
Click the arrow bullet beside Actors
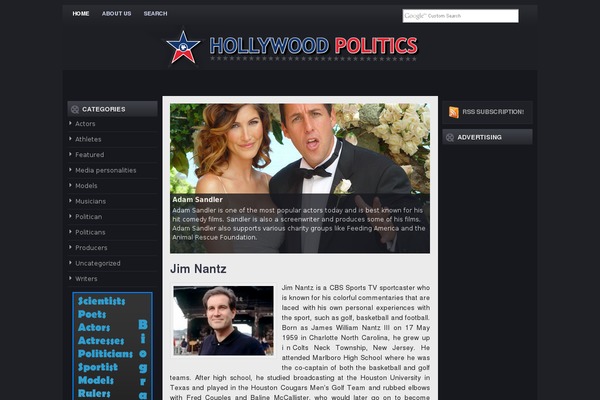[70, 123]
